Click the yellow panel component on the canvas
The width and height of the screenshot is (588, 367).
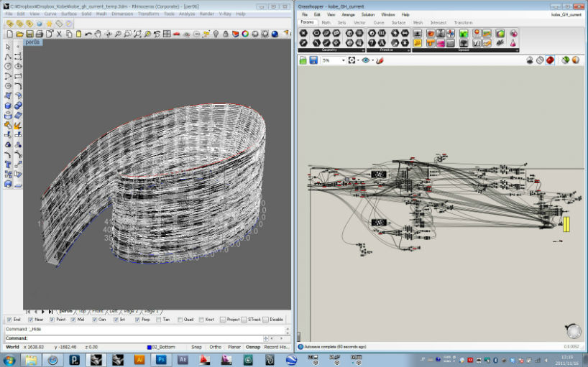pyautogui.click(x=566, y=224)
